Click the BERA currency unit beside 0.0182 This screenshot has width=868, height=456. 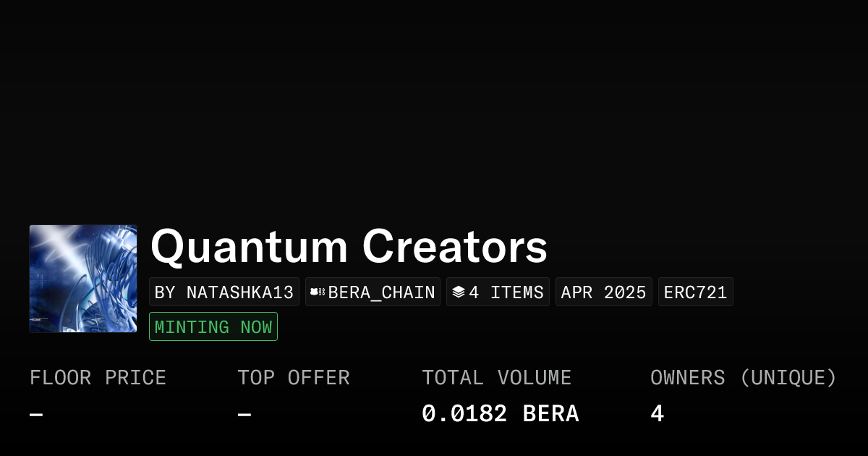coord(550,414)
